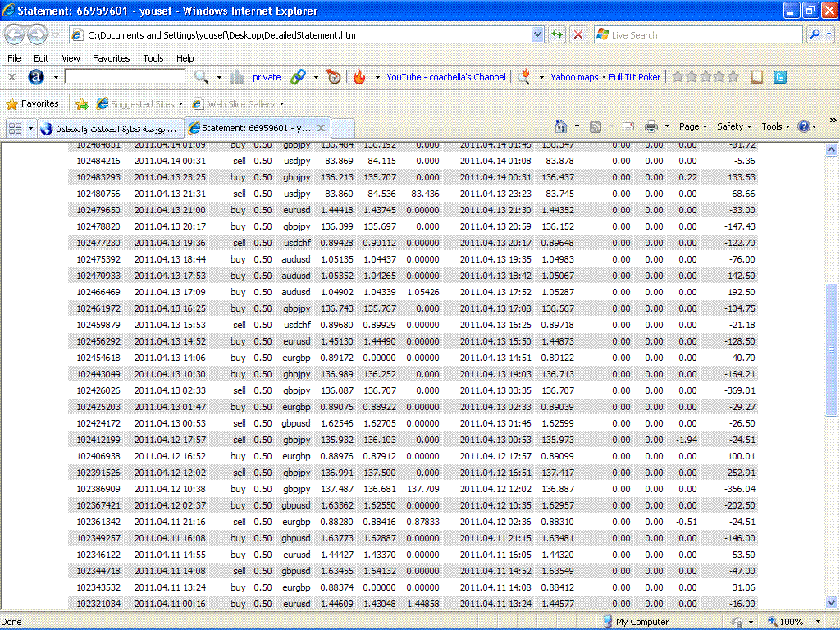
Task: Click the Ask toolbar search text box
Action: pos(125,77)
